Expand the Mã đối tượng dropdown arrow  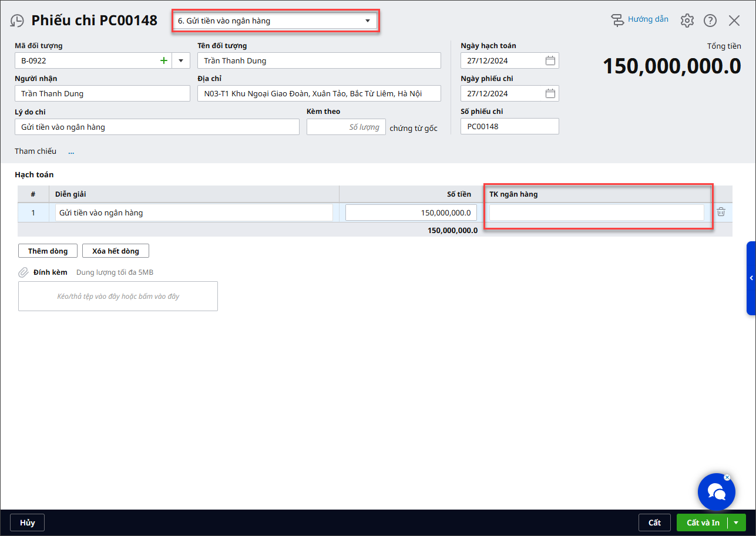[x=180, y=60]
